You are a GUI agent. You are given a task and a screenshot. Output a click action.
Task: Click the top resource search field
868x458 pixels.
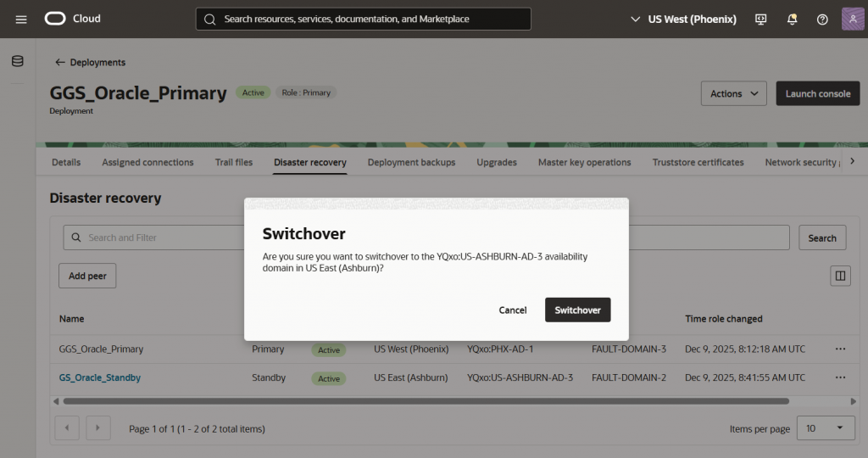click(x=363, y=19)
